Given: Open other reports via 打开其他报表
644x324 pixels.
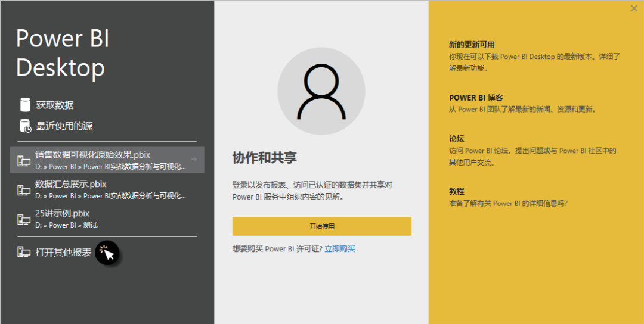Looking at the screenshot, I should [x=63, y=252].
